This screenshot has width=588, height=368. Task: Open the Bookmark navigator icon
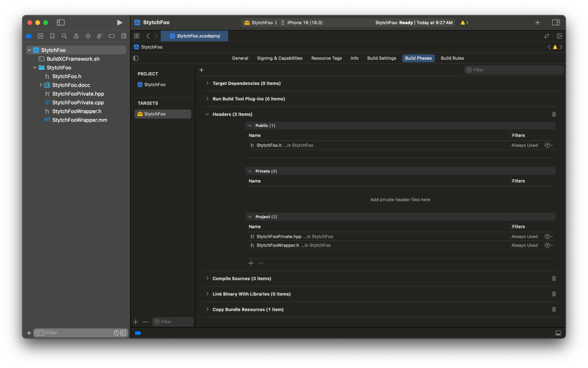tap(52, 36)
